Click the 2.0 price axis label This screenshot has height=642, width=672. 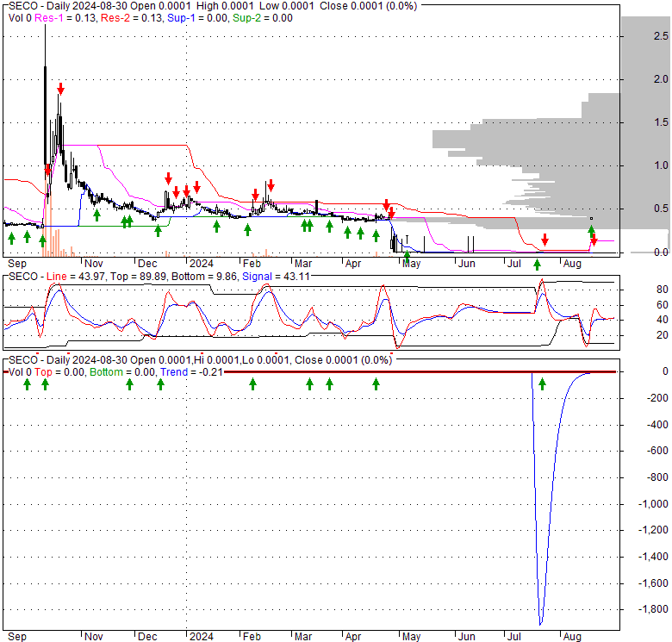click(661, 79)
